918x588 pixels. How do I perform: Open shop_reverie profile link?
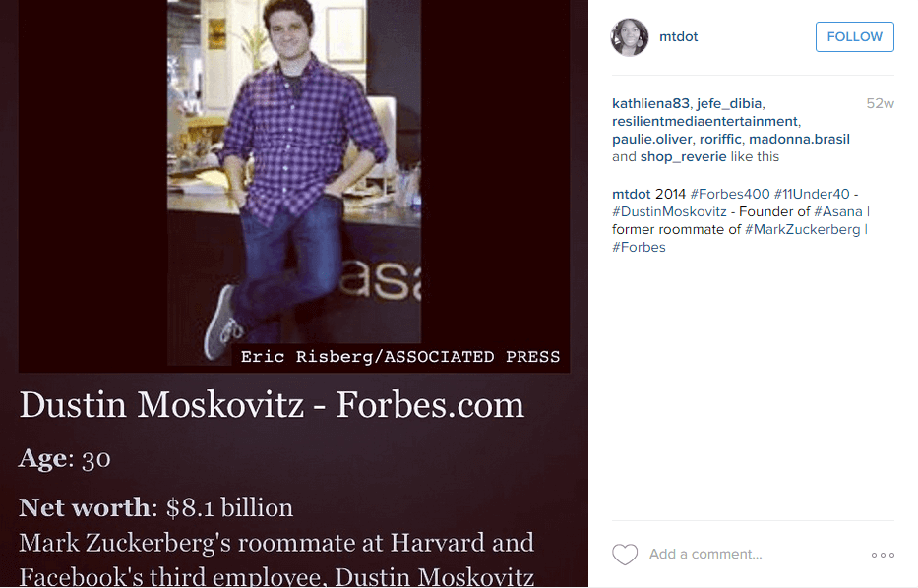point(683,156)
